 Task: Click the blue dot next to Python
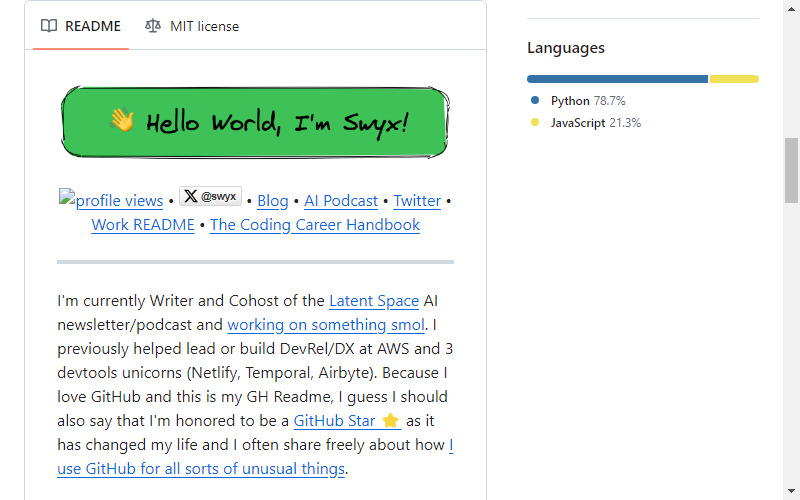point(535,100)
